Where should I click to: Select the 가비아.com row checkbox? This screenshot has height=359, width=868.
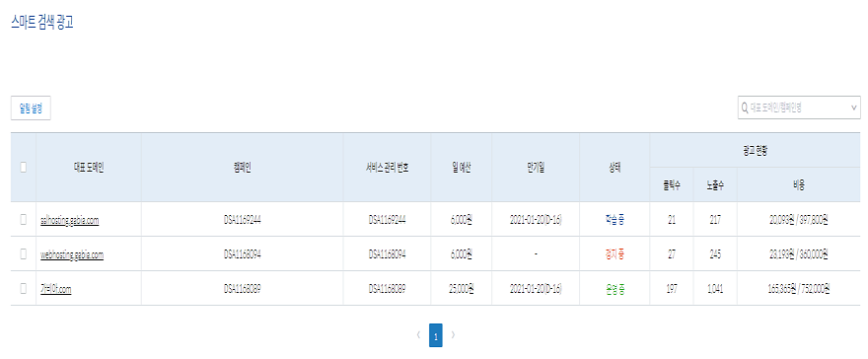24,288
